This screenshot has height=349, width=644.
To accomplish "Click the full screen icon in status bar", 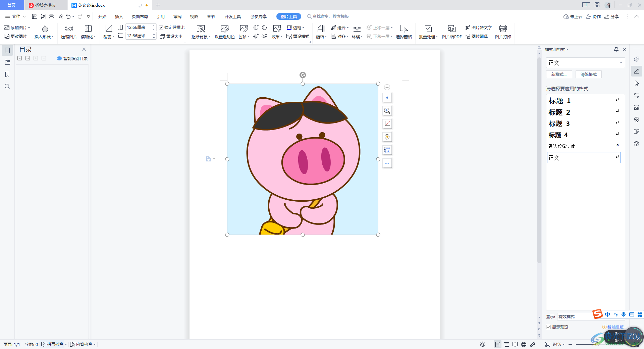I will [x=547, y=344].
